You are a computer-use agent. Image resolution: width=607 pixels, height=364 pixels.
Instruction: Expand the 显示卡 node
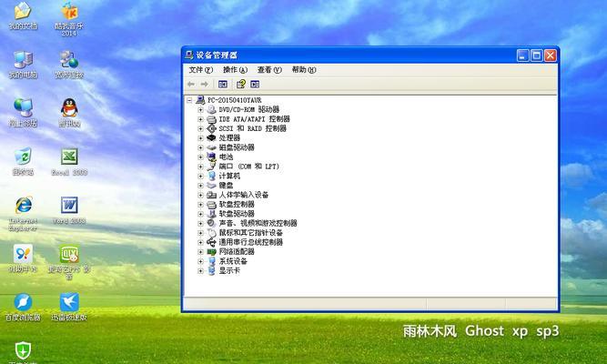point(200,270)
